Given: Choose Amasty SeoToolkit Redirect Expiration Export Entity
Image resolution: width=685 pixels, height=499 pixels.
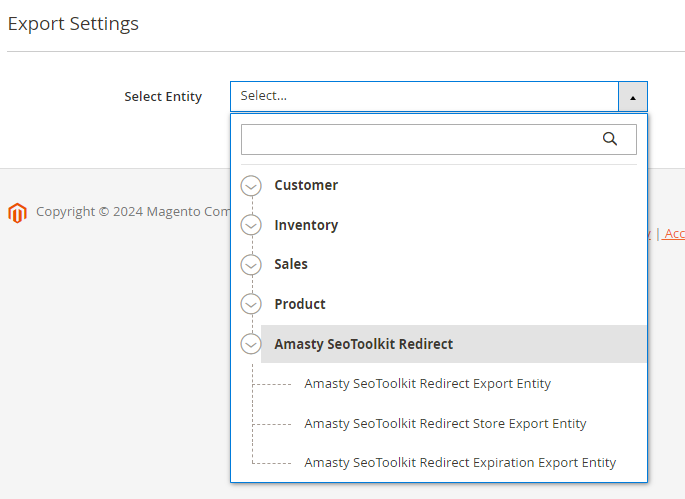Looking at the screenshot, I should click(x=460, y=462).
